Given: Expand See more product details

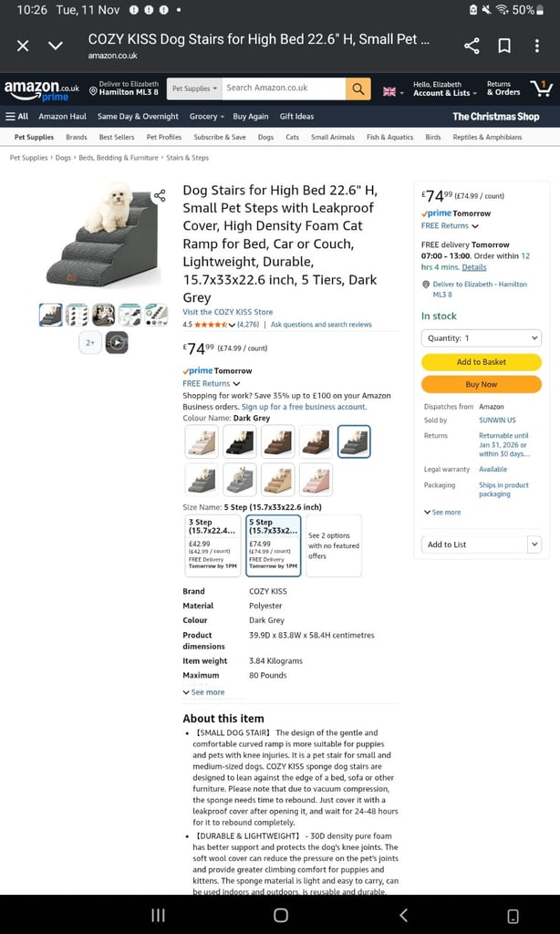Looking at the screenshot, I should click(203, 692).
